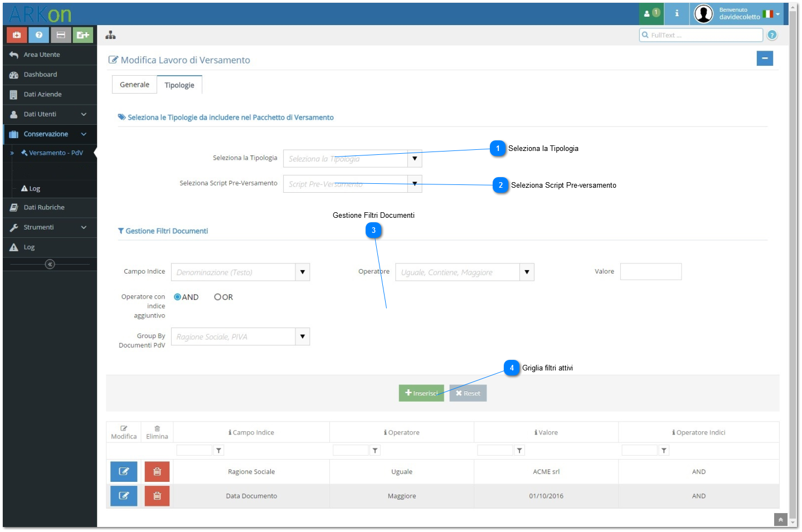The width and height of the screenshot is (802, 532).
Task: Click the info icon in top bar
Action: pyautogui.click(x=677, y=13)
